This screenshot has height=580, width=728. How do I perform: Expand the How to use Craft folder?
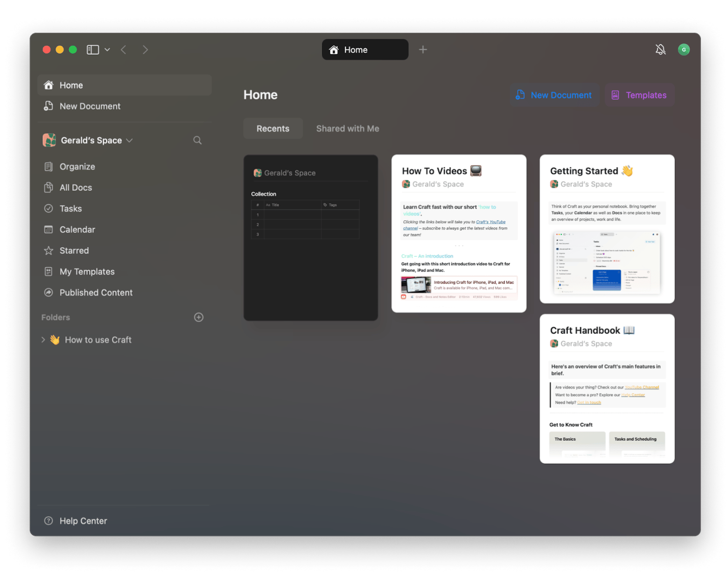pyautogui.click(x=43, y=340)
